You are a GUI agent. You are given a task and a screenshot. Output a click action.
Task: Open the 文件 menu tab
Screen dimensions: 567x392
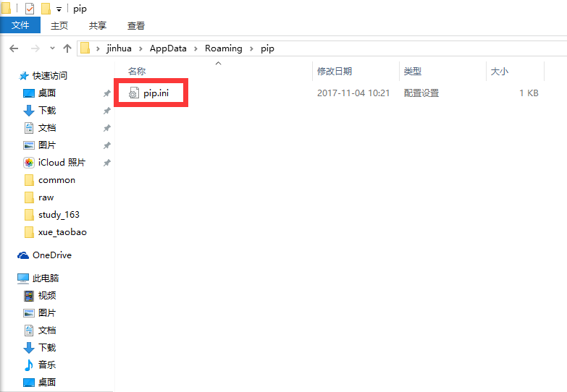click(20, 25)
